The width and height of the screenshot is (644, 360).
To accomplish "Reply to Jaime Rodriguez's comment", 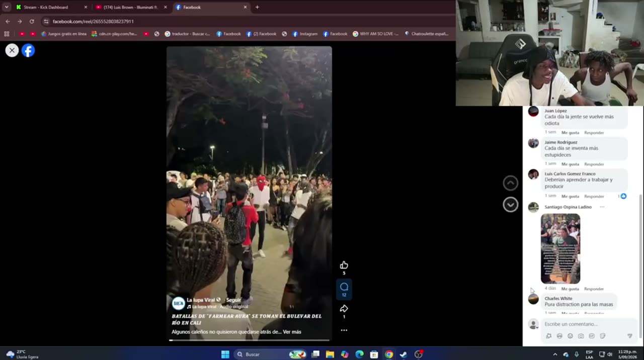I will [x=594, y=164].
